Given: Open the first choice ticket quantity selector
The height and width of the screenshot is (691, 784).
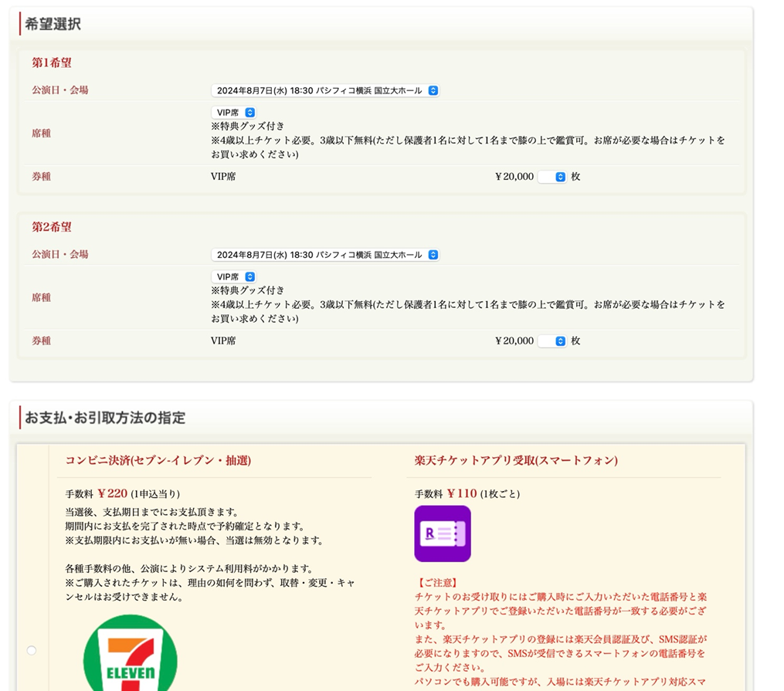Looking at the screenshot, I should [552, 177].
